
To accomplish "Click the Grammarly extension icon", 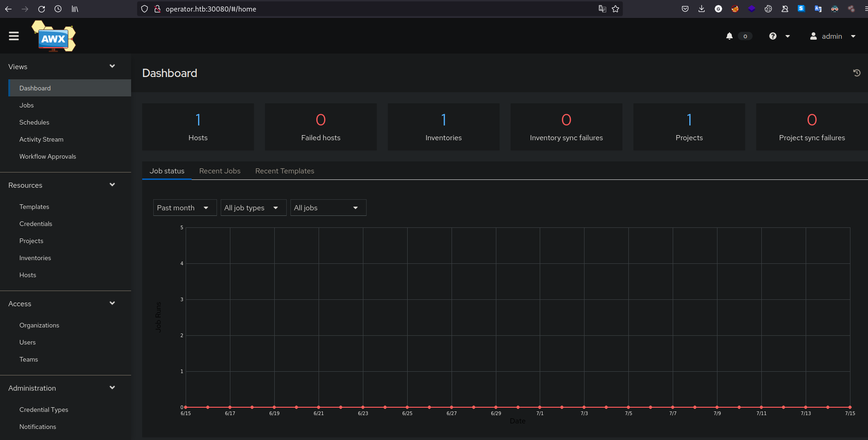I will point(718,9).
